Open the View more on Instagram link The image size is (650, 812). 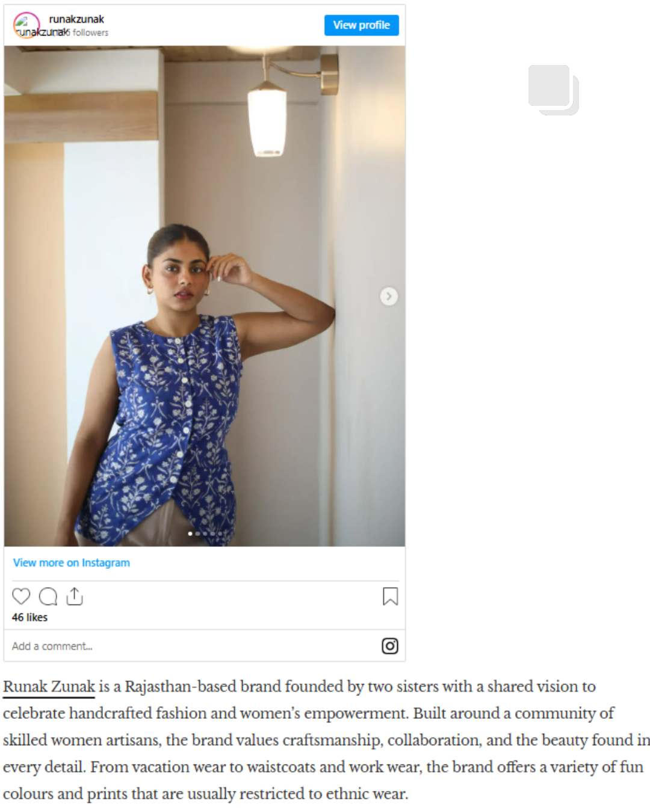pyautogui.click(x=72, y=562)
